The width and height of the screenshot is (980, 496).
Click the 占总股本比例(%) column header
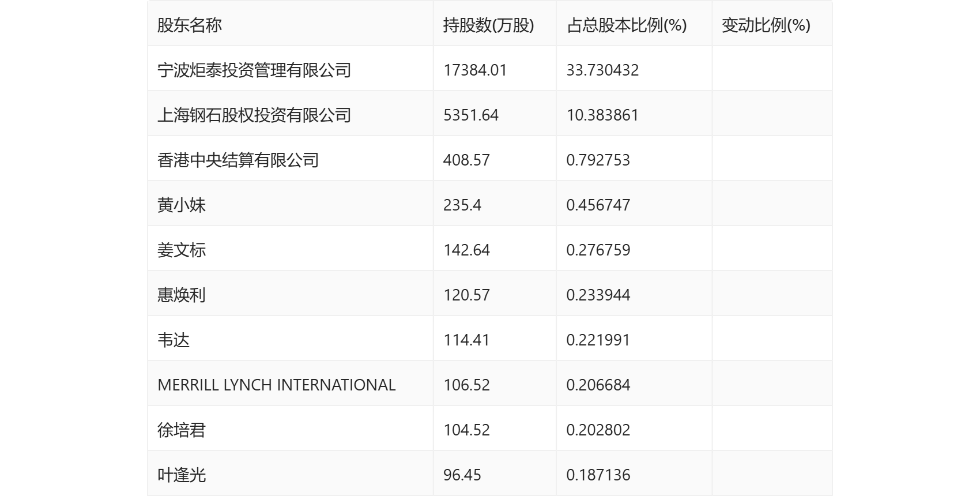627,25
